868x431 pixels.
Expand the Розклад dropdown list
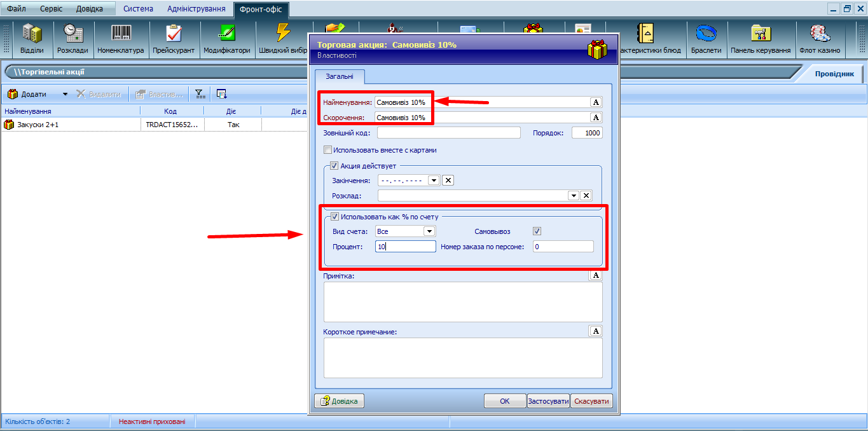coord(574,196)
